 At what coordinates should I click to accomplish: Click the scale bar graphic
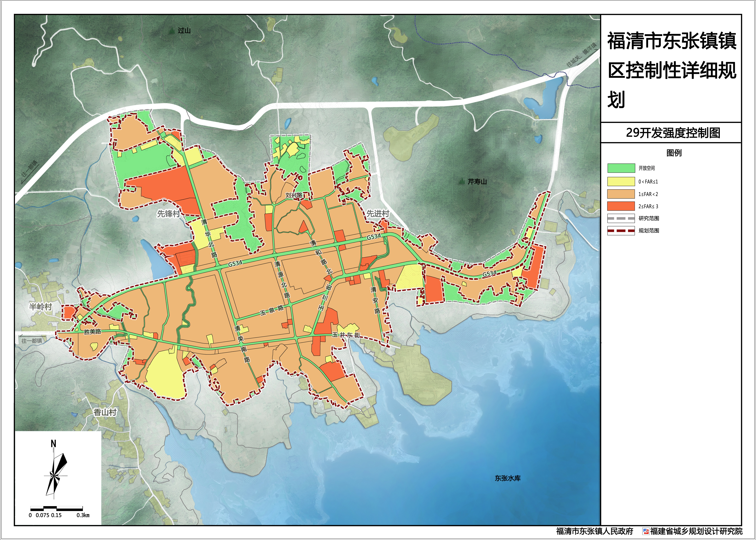[x=56, y=508]
